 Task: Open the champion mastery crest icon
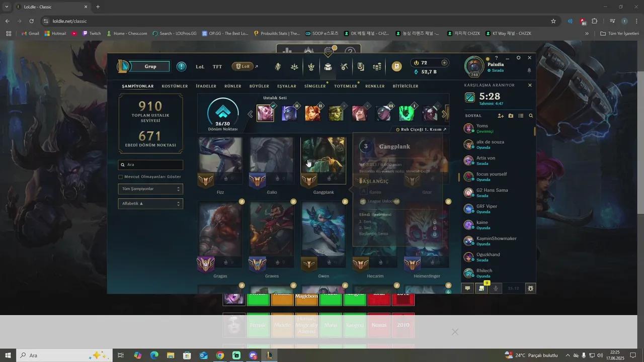278,66
